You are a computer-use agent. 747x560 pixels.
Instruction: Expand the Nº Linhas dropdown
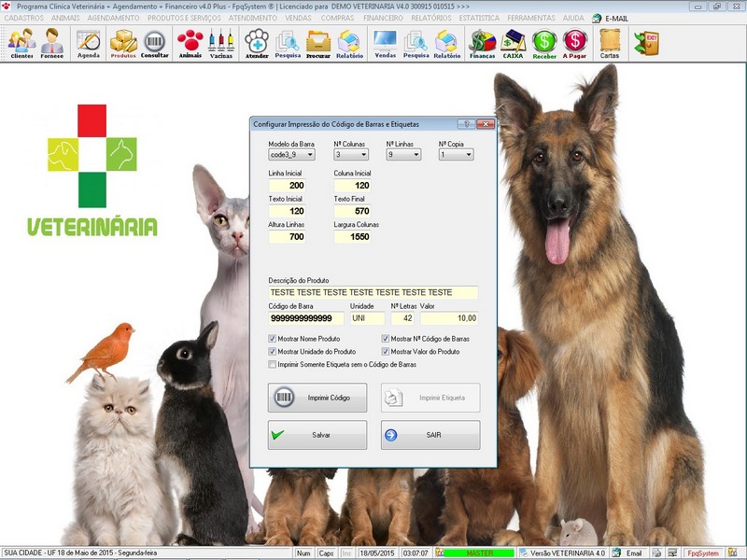tap(416, 155)
